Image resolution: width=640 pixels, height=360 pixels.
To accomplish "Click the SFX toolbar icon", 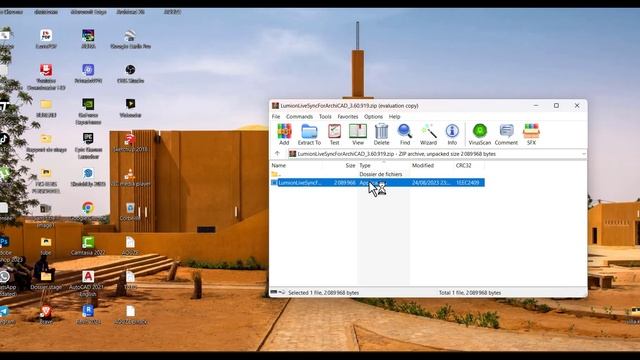I will pyautogui.click(x=531, y=135).
